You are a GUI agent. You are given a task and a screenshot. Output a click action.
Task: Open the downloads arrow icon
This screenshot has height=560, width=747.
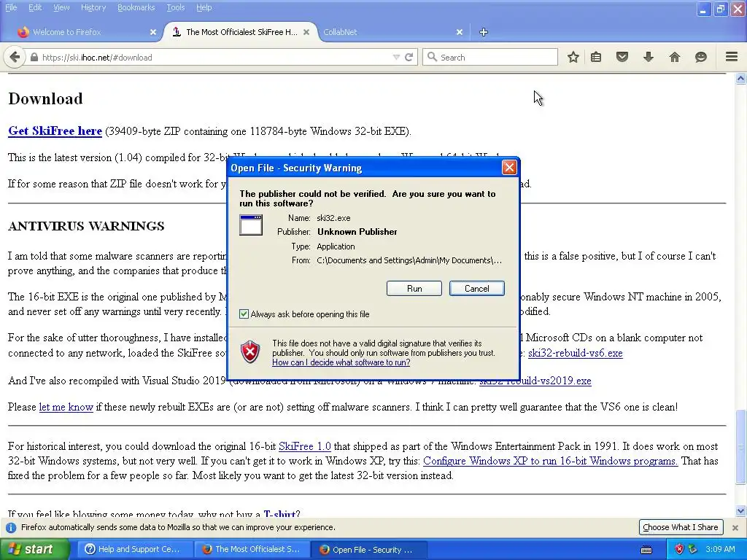[649, 57]
